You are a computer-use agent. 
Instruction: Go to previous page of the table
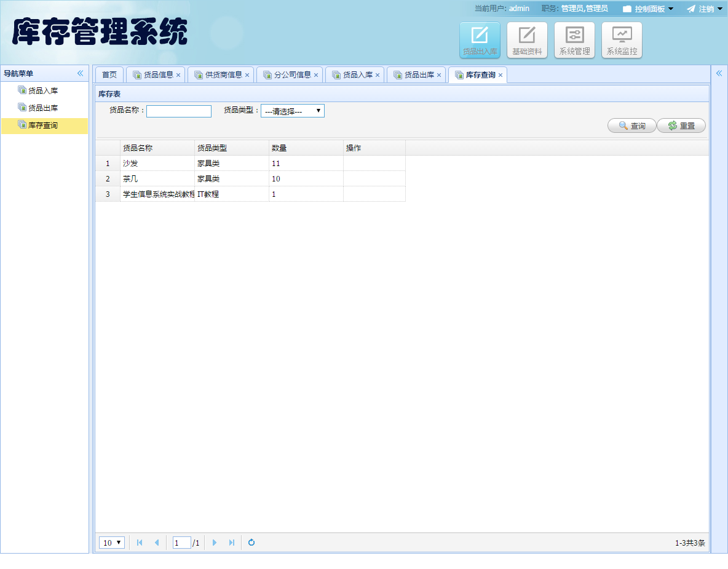tap(157, 543)
